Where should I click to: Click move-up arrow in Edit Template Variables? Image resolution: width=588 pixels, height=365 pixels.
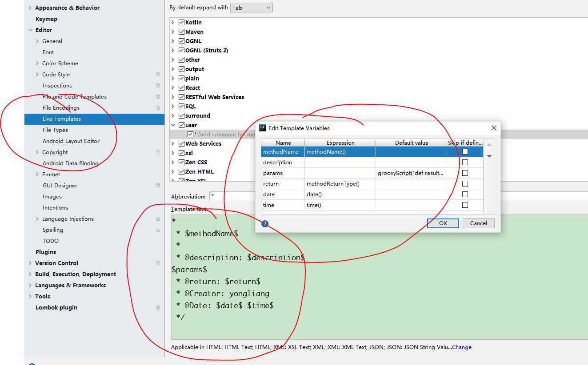pos(489,145)
